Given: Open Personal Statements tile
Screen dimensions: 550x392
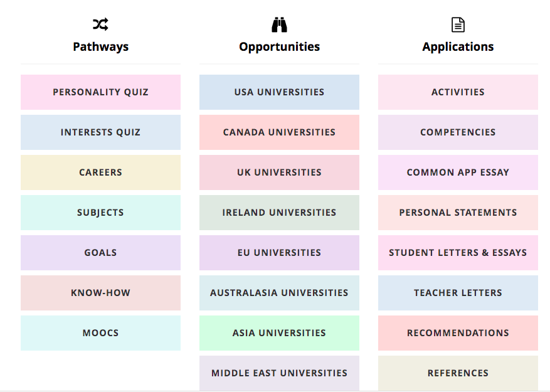Looking at the screenshot, I should [458, 213].
